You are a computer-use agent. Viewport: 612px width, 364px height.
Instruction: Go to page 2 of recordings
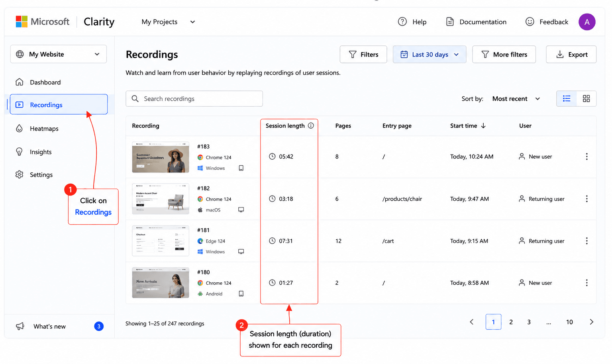511,322
